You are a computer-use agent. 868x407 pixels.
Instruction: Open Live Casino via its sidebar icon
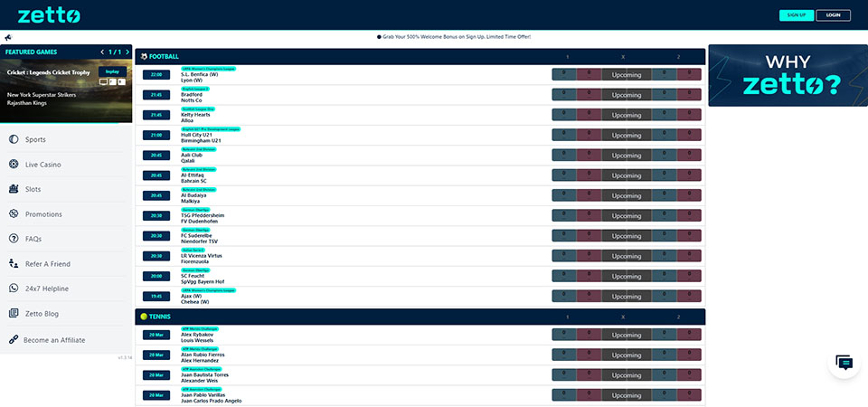coord(14,165)
